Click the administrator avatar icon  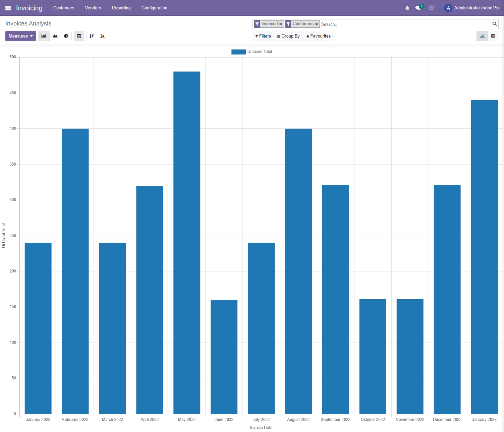[448, 8]
